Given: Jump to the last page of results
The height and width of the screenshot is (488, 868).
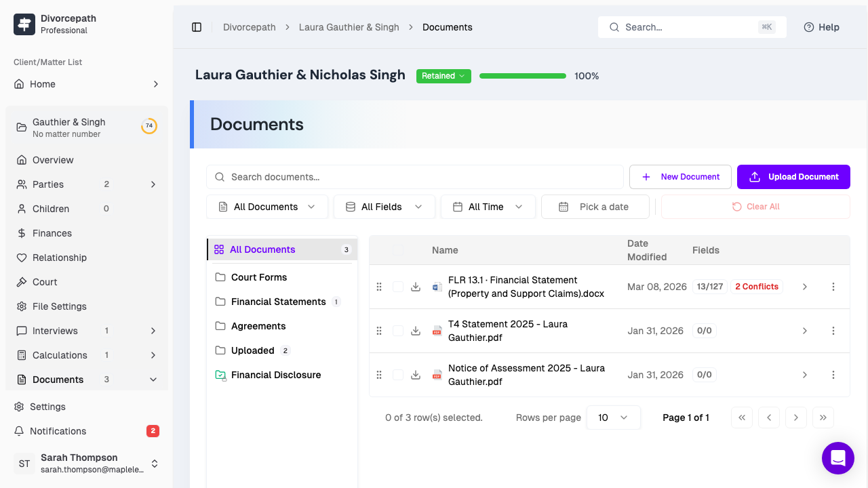Looking at the screenshot, I should point(823,418).
